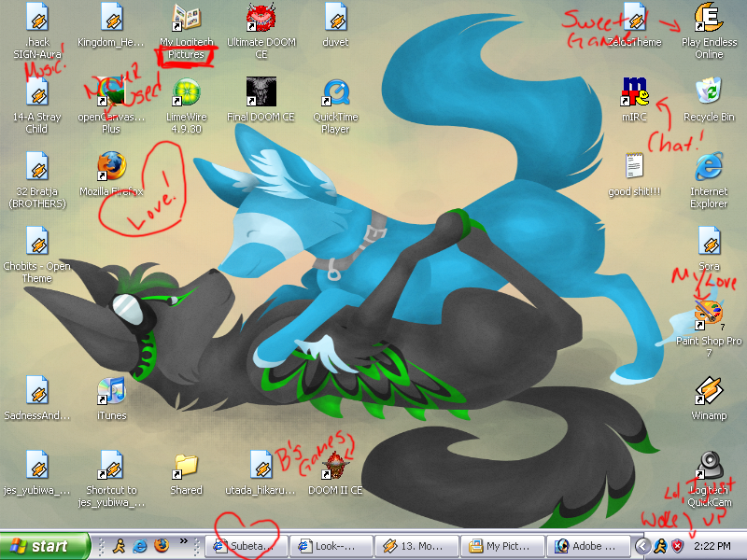
Task: Switch to the Look--... taskbar window
Action: [x=331, y=546]
